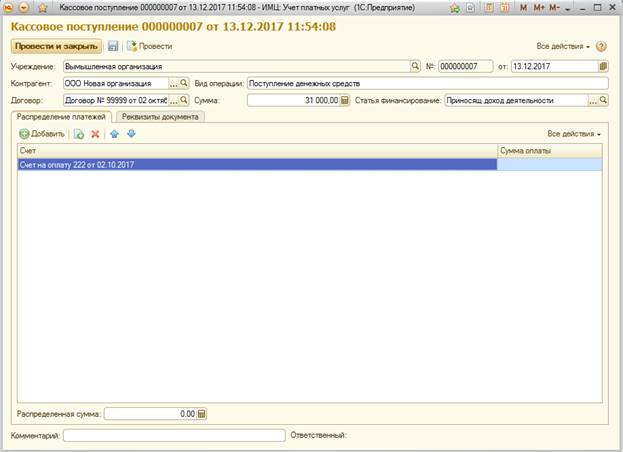Expand the table's Все действия menu

[574, 133]
